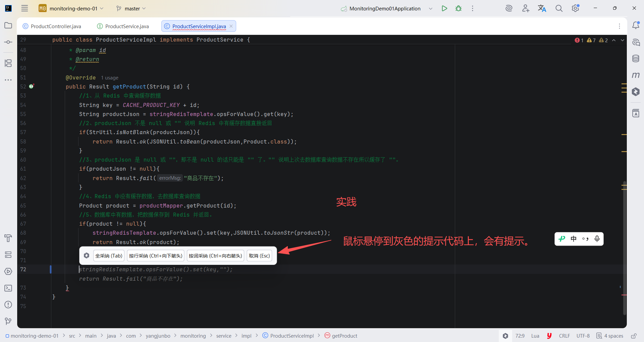Accept suggestion by line 按行采纳
Viewport: 644px width, 342px height.
156,256
